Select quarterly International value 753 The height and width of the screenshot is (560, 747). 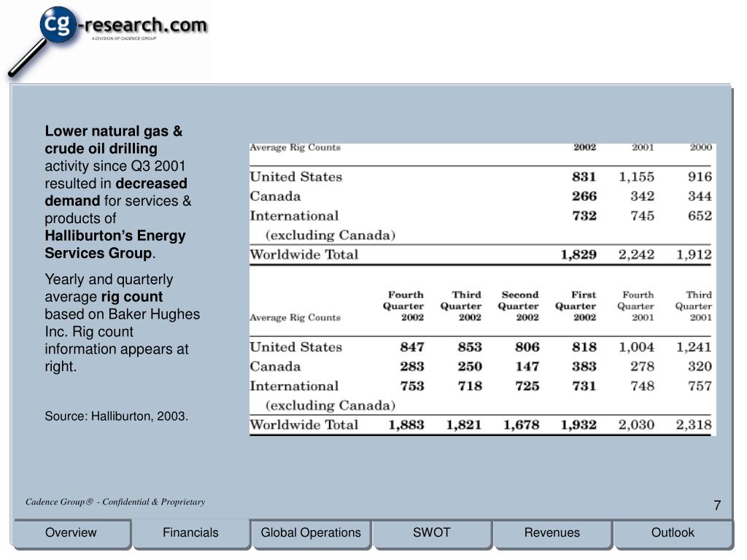[412, 386]
